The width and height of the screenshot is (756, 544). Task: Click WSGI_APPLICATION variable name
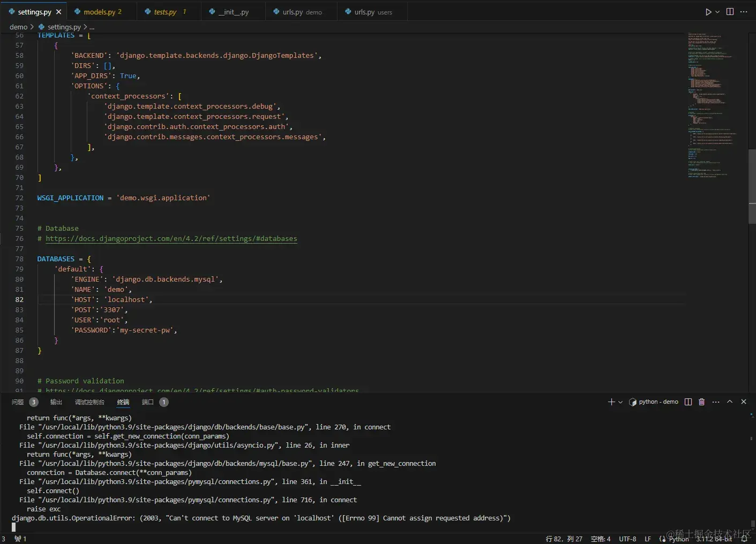[x=70, y=198]
